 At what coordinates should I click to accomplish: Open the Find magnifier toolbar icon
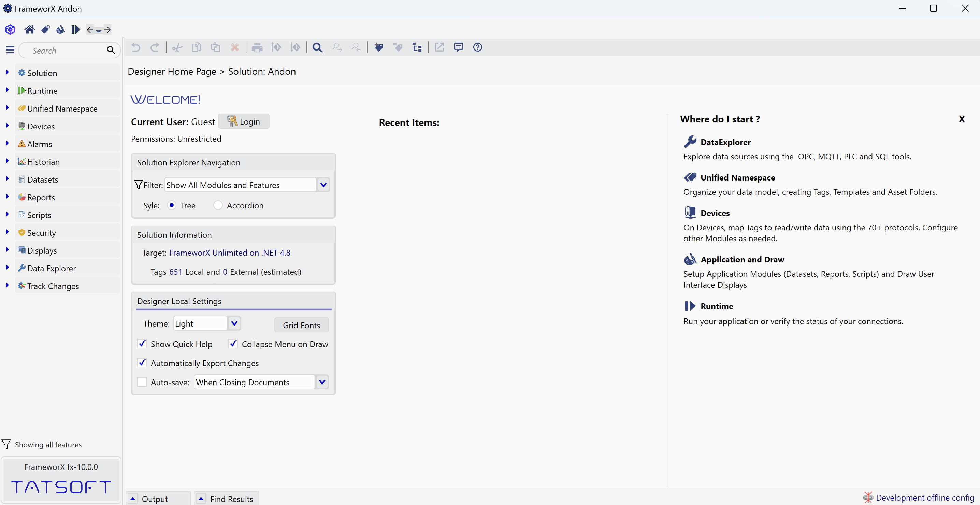(318, 47)
